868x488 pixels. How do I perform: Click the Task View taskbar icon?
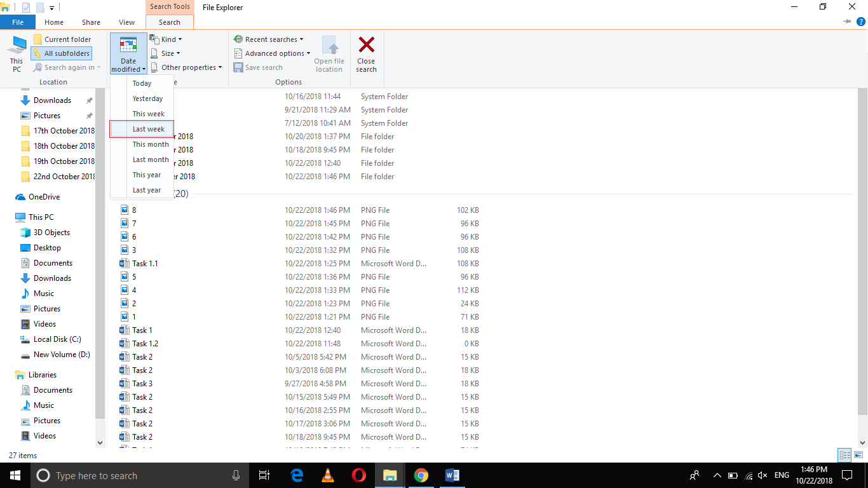(264, 475)
